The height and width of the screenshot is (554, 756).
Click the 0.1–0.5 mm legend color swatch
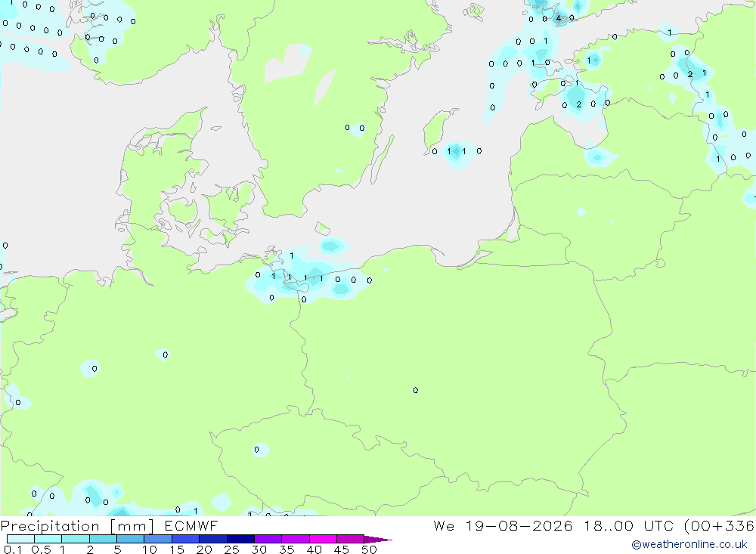pyautogui.click(x=20, y=539)
